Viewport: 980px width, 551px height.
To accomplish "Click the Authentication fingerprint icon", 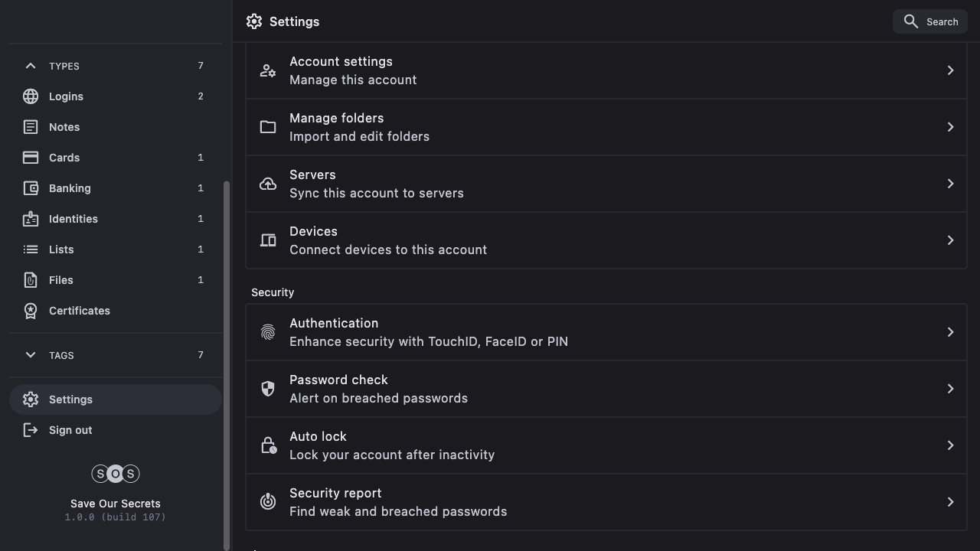I will pos(268,332).
